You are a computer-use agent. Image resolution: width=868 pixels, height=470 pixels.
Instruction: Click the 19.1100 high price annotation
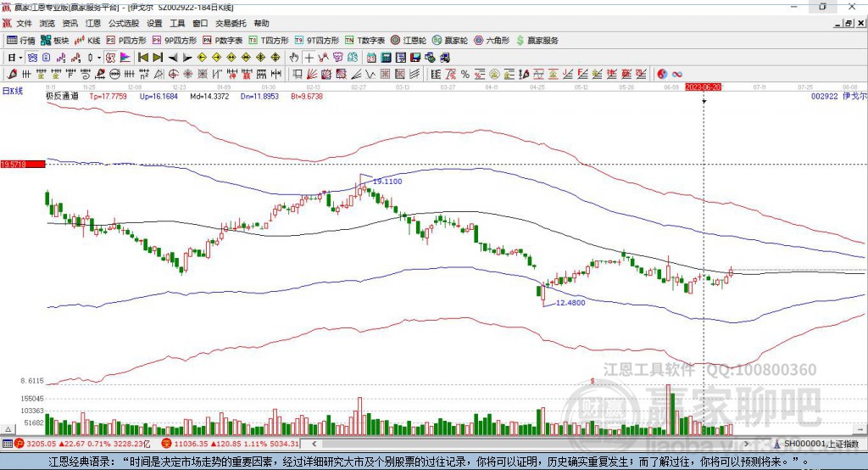coord(387,182)
